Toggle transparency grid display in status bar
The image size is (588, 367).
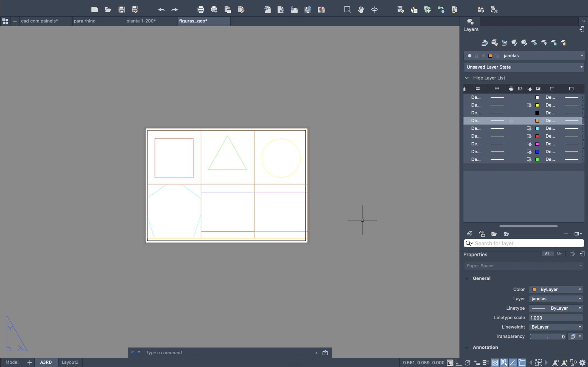(x=495, y=362)
